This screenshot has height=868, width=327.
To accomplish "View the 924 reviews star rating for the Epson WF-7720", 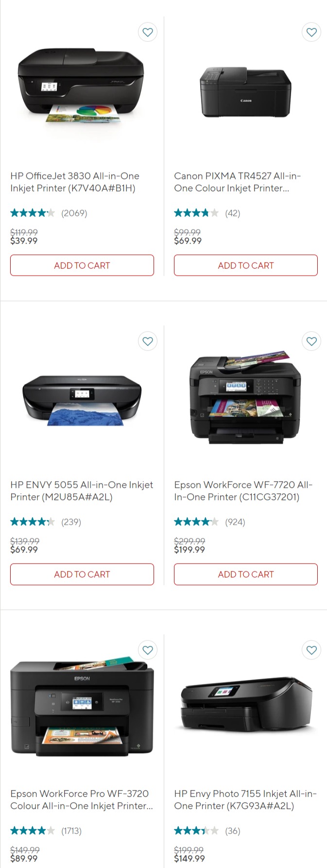I will pyautogui.click(x=209, y=522).
